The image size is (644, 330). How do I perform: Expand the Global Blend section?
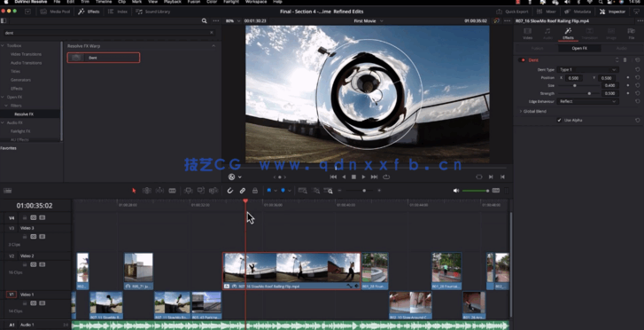tap(521, 112)
